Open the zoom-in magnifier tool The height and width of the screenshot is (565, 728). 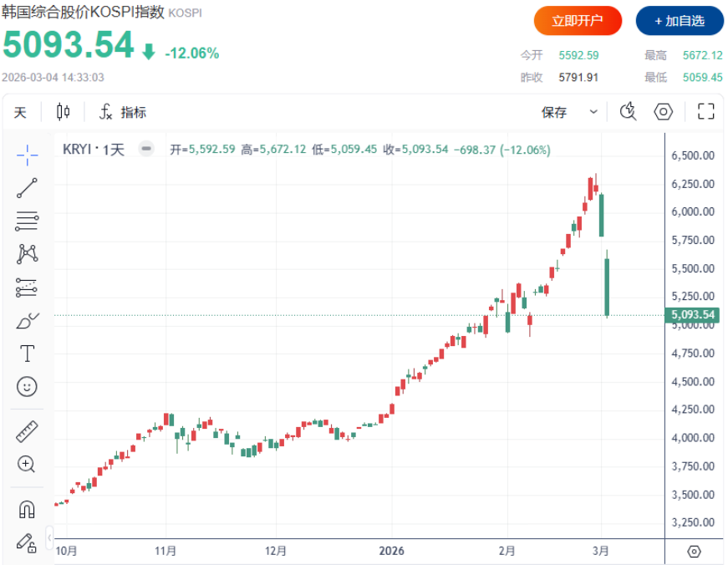click(25, 461)
